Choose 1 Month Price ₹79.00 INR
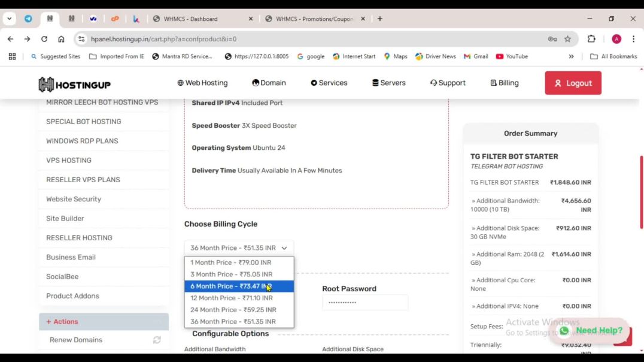Image resolution: width=644 pixels, height=362 pixels. tap(239, 263)
